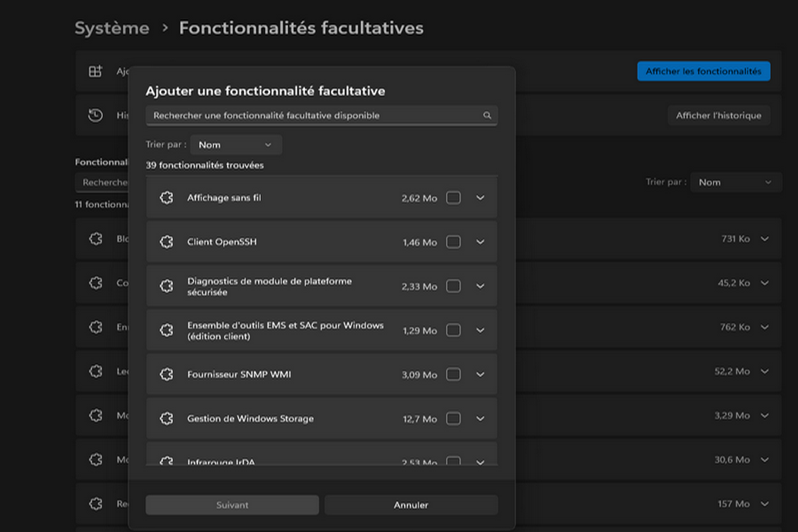The height and width of the screenshot is (532, 798).
Task: Expand the 731 Ko installed feature row
Action: 765,239
